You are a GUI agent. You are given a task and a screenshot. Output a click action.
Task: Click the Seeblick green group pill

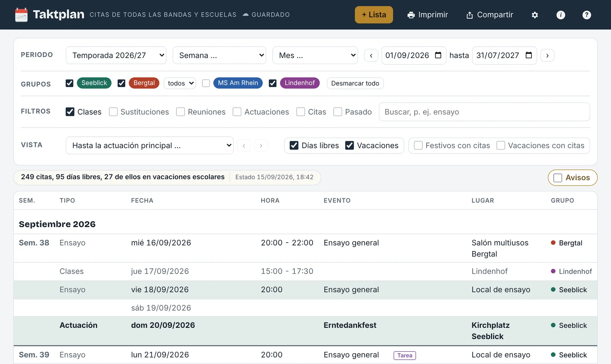click(94, 83)
